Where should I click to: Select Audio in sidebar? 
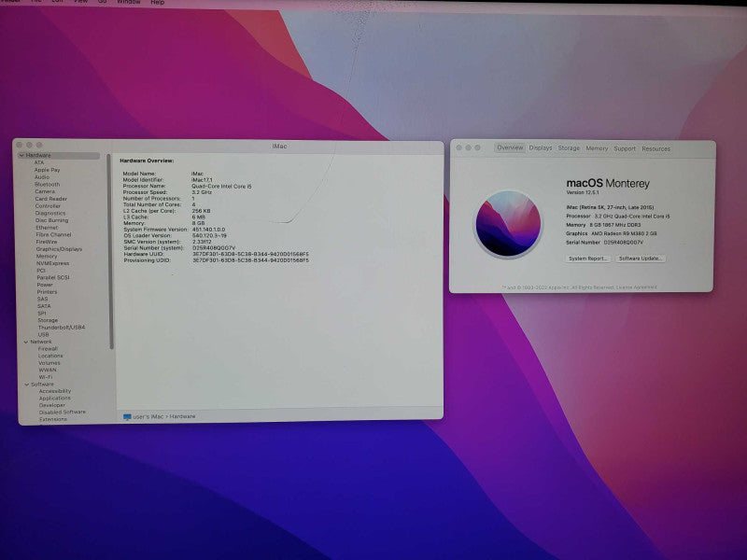point(42,176)
